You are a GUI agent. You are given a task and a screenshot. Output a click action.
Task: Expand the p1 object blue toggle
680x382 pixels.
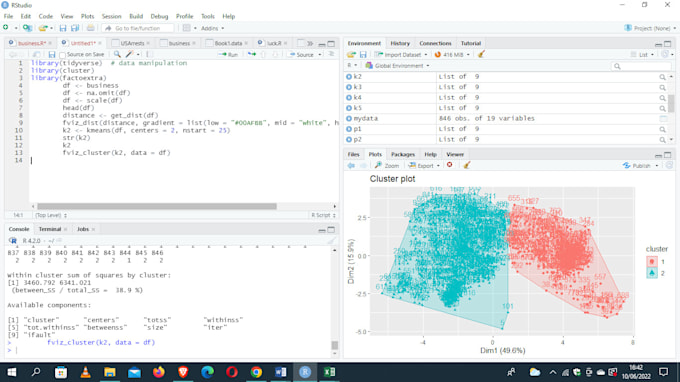pos(349,129)
